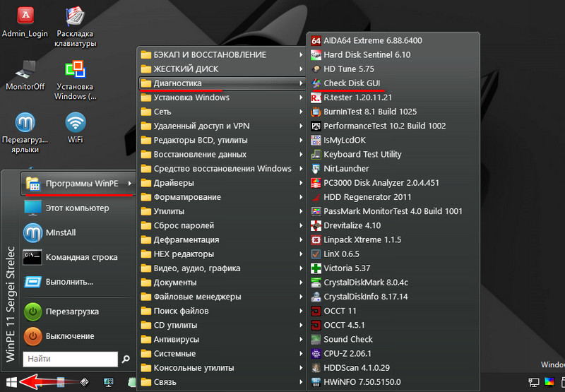Viewport: 565px width, 392px height.
Task: Launch HDDScan 4.1.0.29
Action: tap(393, 368)
